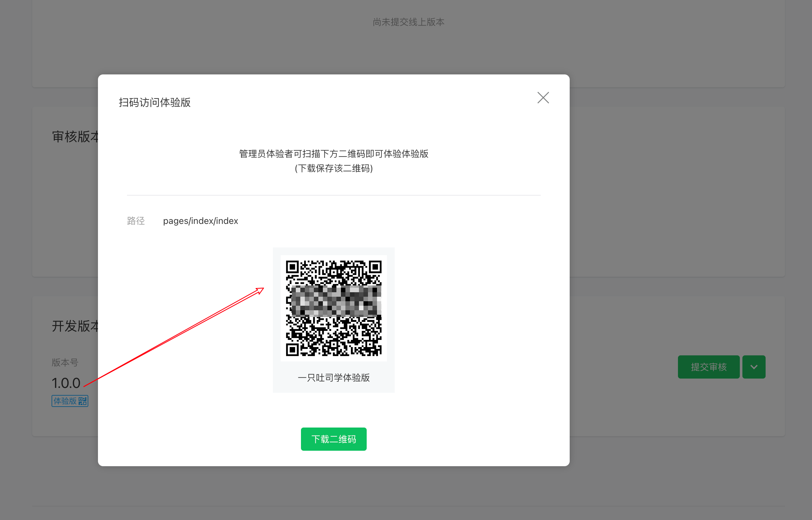Screen dimensions: 812x520
Task: Click the 版本号 label
Action: click(x=65, y=362)
